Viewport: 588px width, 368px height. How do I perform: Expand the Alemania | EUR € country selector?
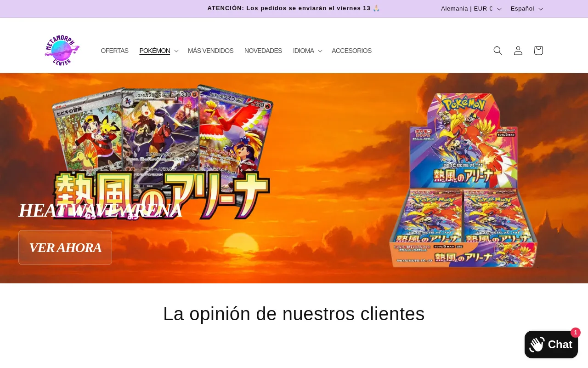(x=470, y=8)
